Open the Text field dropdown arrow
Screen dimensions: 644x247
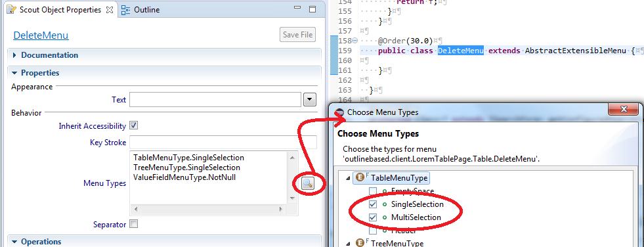(309, 99)
